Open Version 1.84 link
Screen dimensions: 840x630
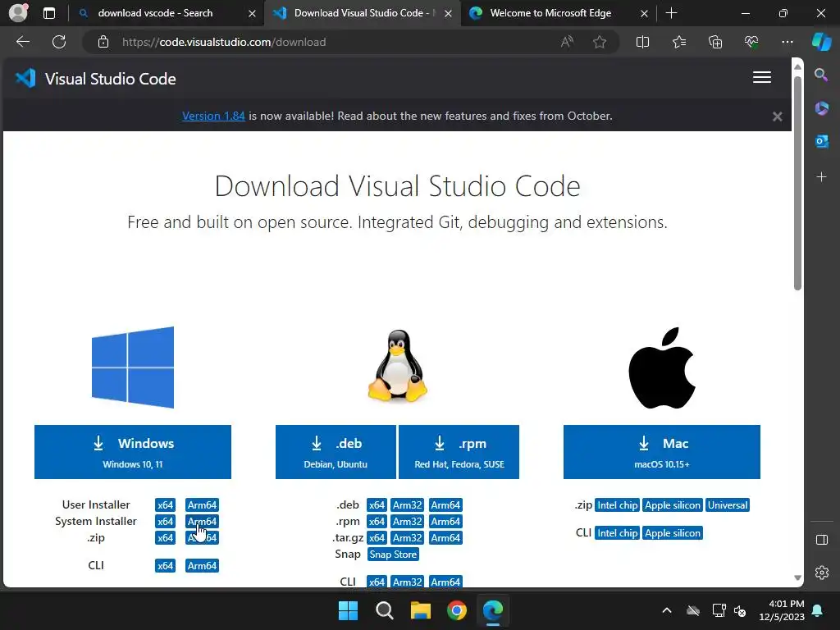point(213,116)
